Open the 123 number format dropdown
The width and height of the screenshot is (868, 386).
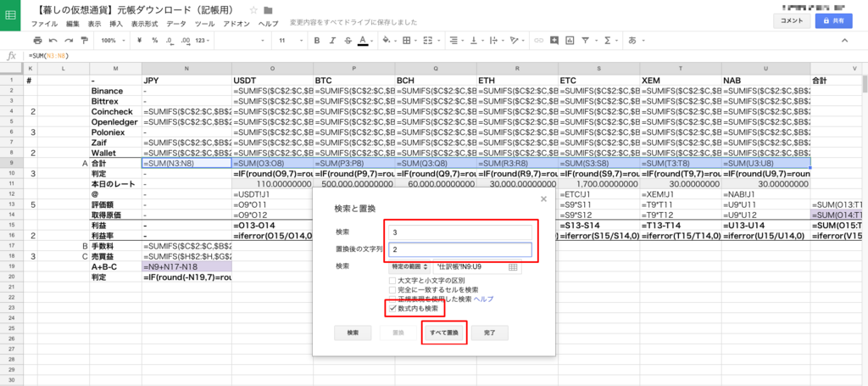(x=203, y=41)
